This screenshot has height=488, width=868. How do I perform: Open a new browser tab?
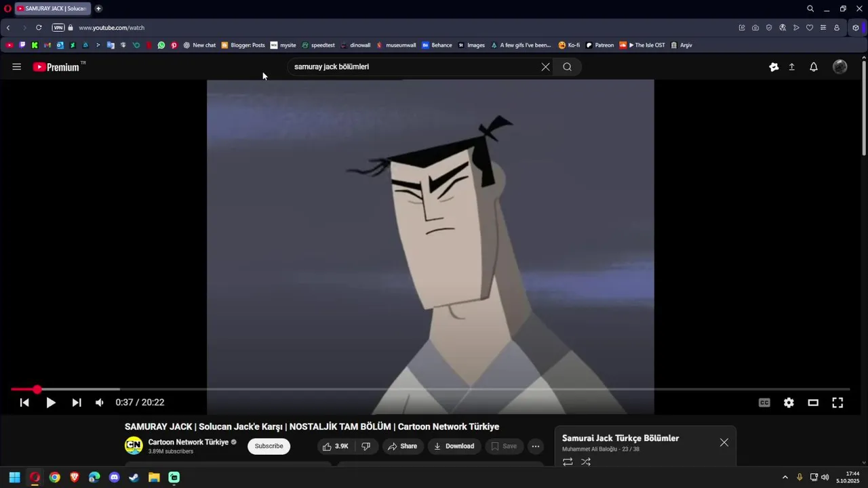click(x=98, y=9)
